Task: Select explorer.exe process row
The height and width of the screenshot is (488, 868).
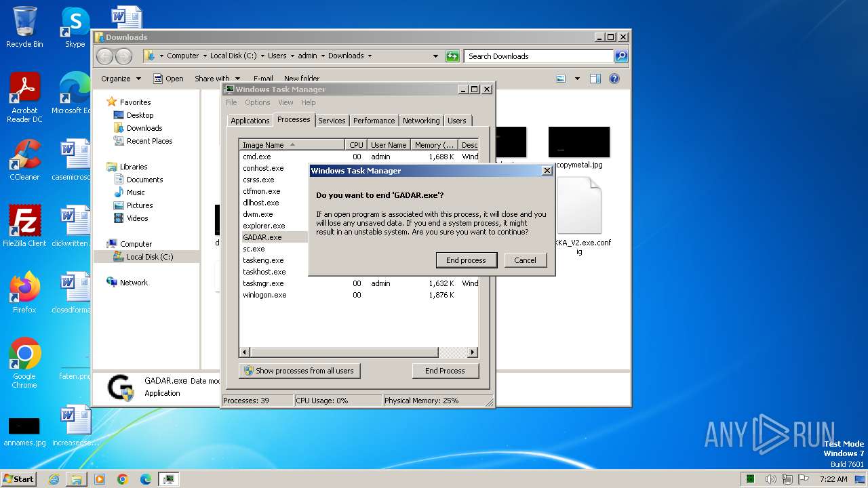Action: pyautogui.click(x=275, y=226)
